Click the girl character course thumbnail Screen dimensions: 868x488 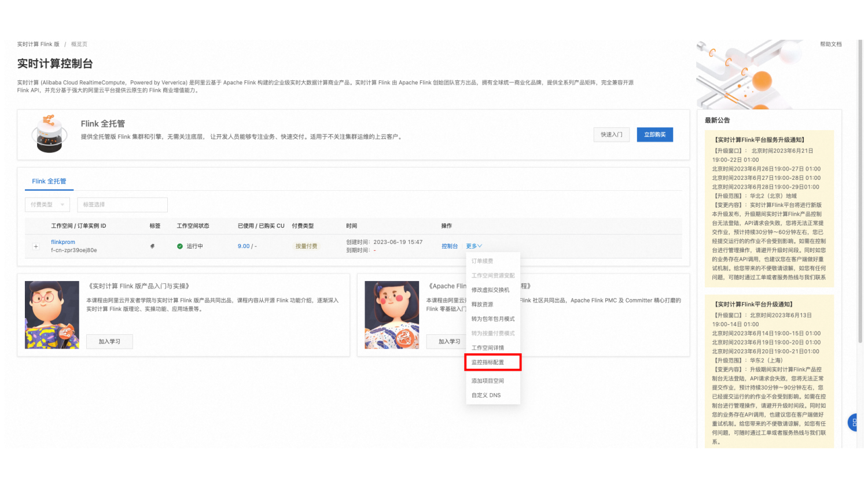tap(392, 315)
